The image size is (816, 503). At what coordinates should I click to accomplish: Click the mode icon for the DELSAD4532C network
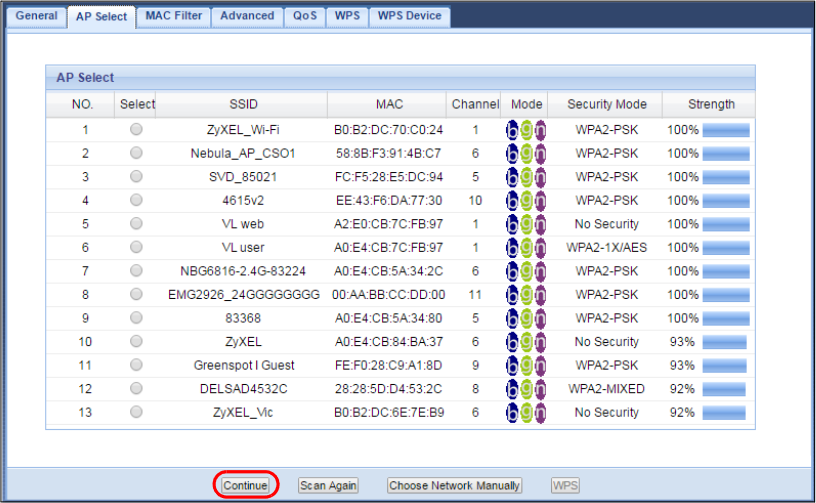(x=526, y=388)
